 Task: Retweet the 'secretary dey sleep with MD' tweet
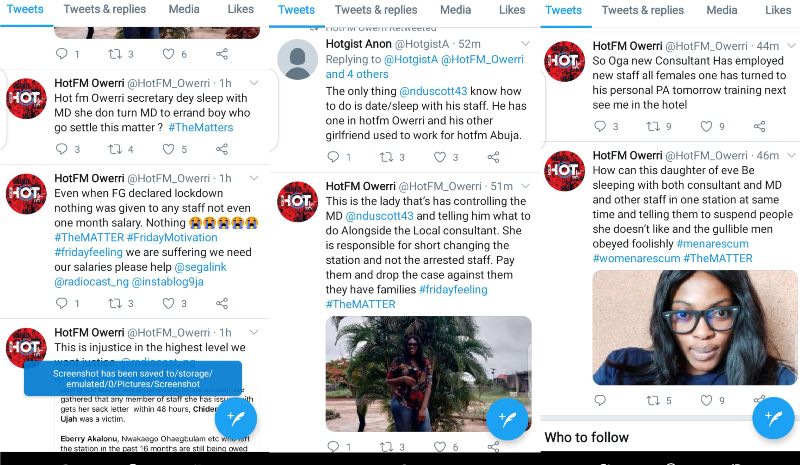point(115,149)
